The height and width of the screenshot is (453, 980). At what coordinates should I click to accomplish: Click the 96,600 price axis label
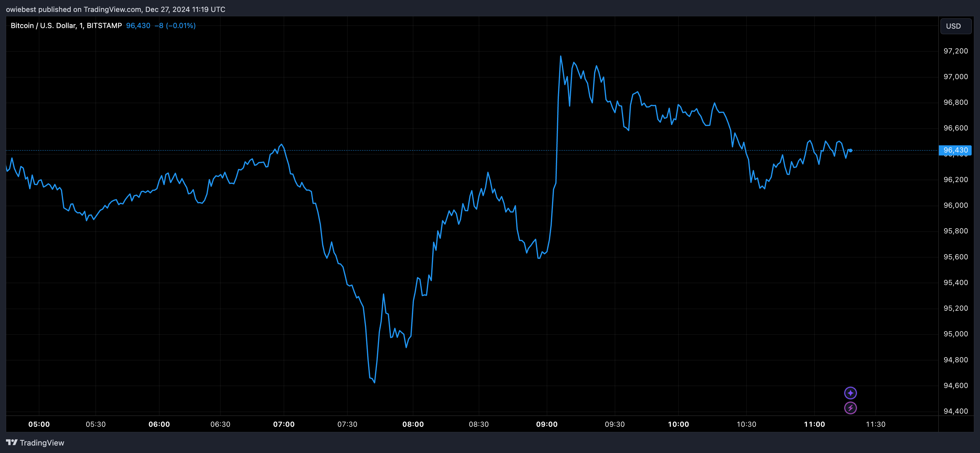[956, 128]
